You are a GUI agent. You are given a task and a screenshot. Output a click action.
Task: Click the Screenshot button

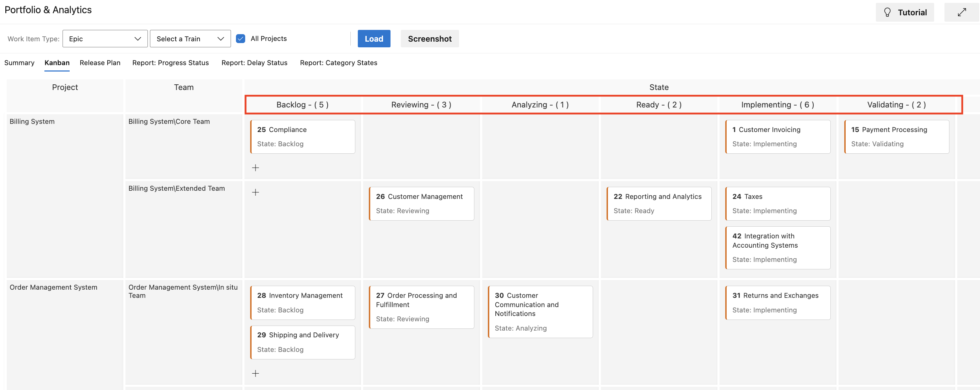tap(429, 38)
